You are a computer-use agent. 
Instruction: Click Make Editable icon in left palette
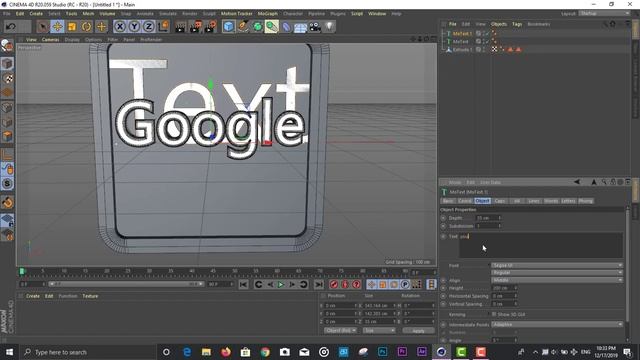(x=7, y=46)
